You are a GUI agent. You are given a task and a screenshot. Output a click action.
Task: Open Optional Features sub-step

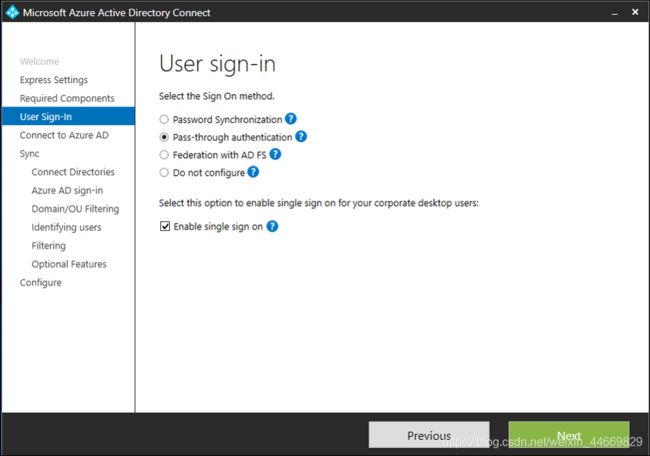[x=69, y=264]
